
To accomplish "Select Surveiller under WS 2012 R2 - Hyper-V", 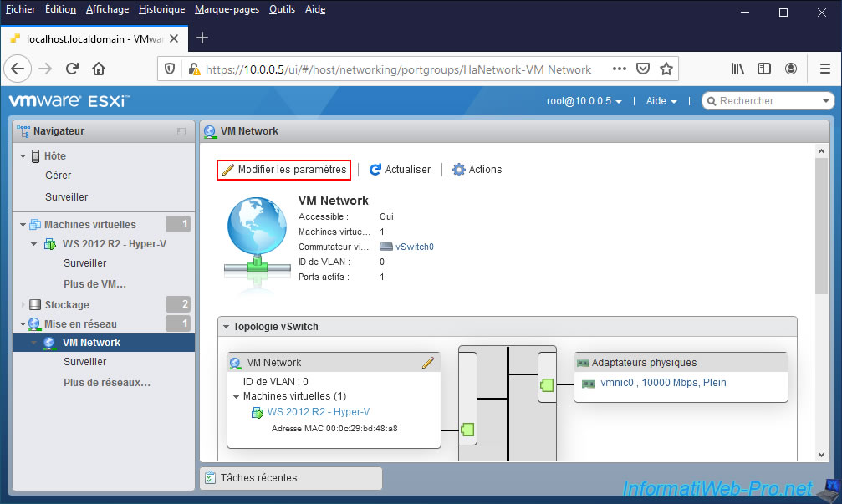I will coord(84,263).
